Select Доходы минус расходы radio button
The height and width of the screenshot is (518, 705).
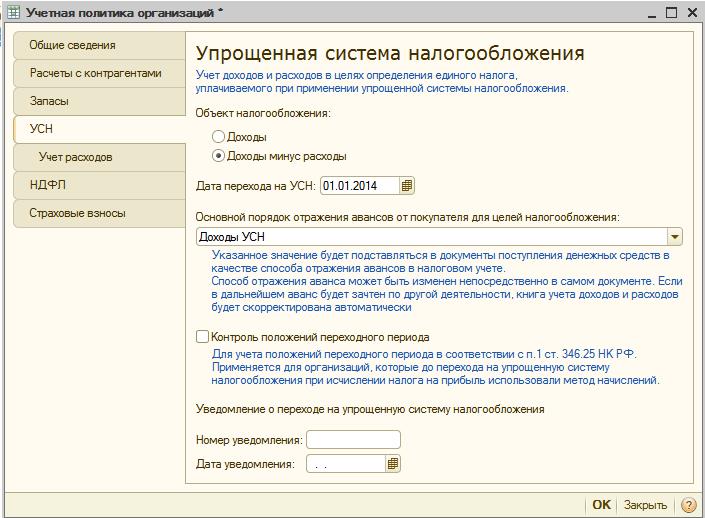219,156
